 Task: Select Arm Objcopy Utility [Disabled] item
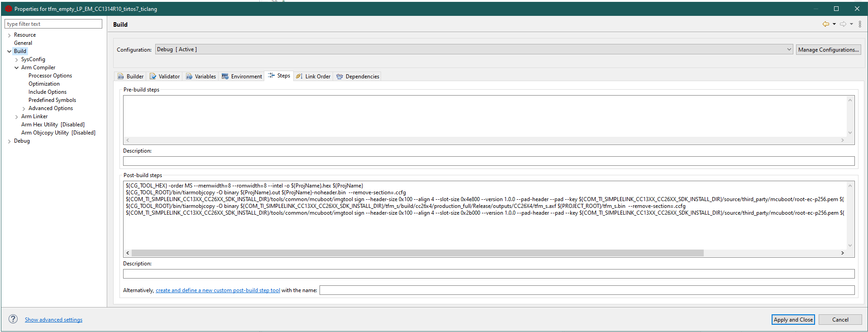(58, 133)
